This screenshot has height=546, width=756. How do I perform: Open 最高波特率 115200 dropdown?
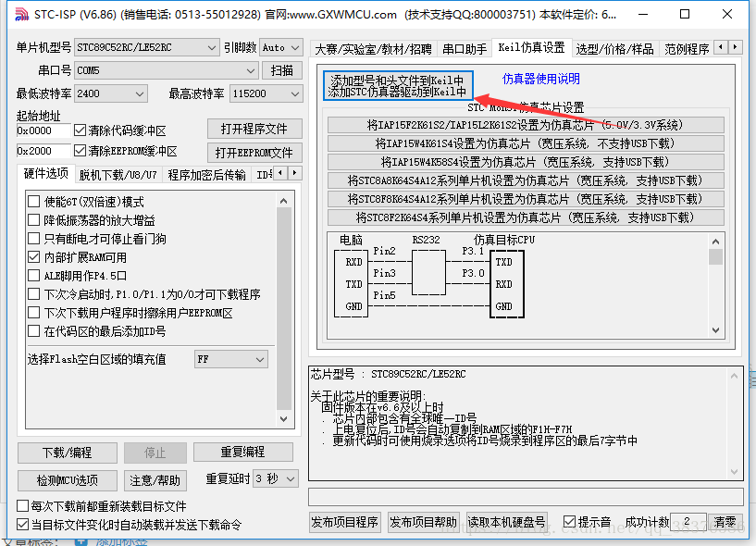point(266,93)
